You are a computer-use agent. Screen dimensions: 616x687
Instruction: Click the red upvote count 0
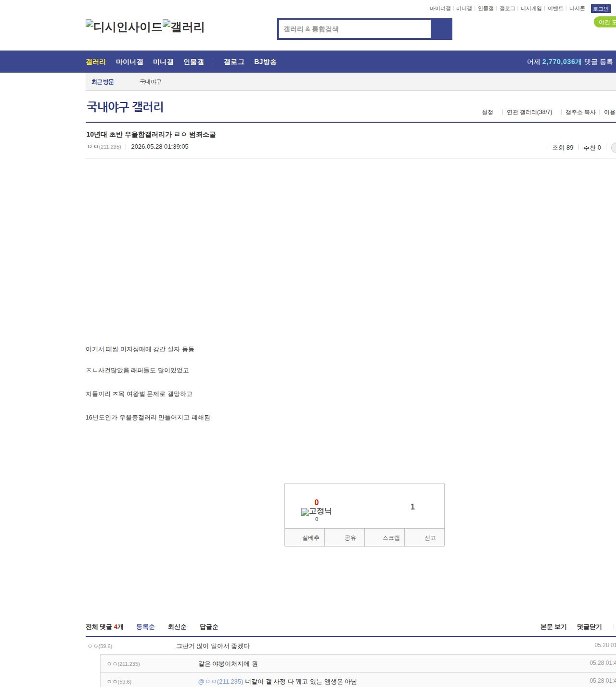click(316, 502)
